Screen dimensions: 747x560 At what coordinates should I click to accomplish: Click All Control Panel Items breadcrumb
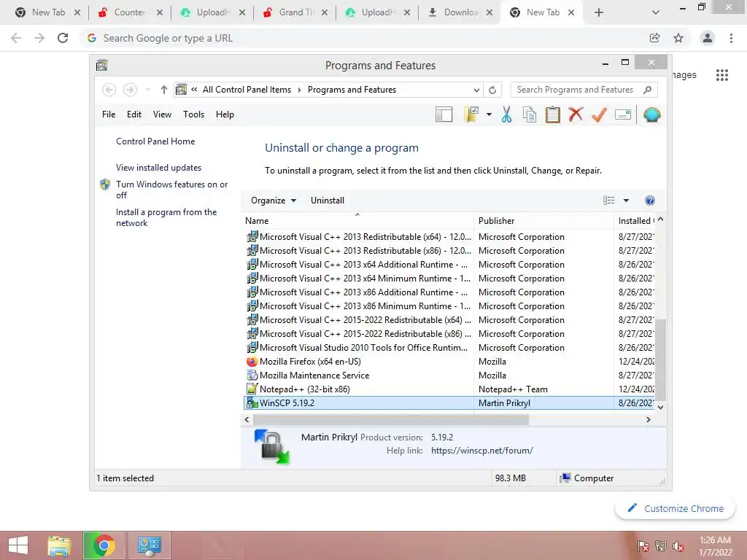247,90
